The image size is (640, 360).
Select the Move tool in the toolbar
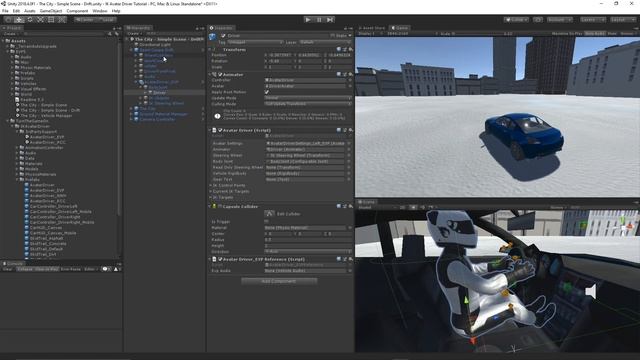coord(19,20)
